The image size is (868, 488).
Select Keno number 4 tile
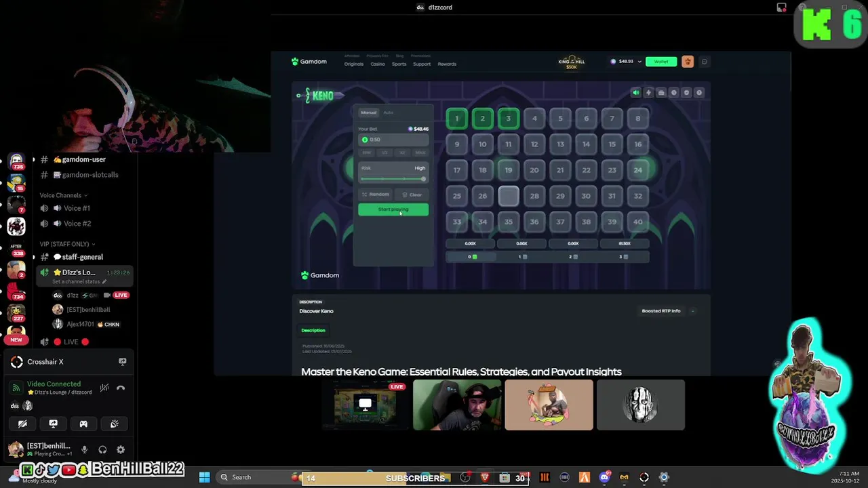534,119
